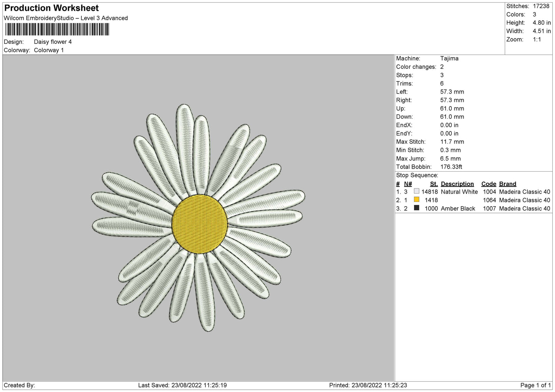
Task: Click the stitch count '14818'
Action: [429, 192]
